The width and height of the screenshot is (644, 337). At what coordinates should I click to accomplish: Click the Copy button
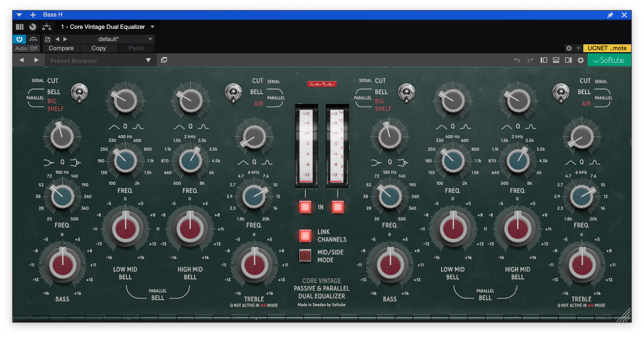99,48
